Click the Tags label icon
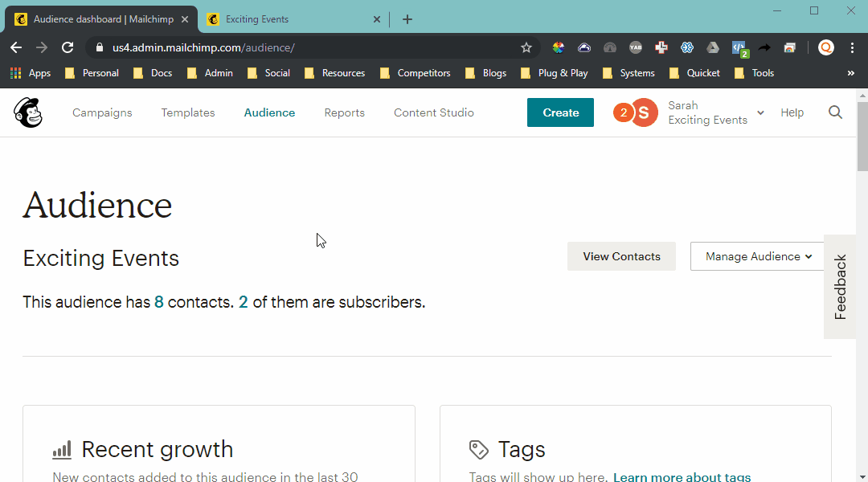Image resolution: width=868 pixels, height=482 pixels. point(479,449)
